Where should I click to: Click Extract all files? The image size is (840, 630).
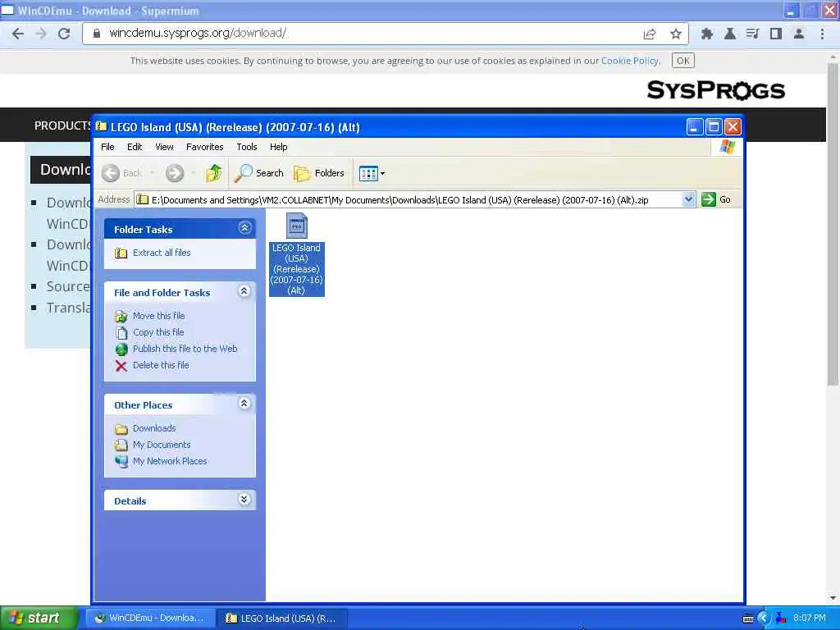pyautogui.click(x=162, y=253)
